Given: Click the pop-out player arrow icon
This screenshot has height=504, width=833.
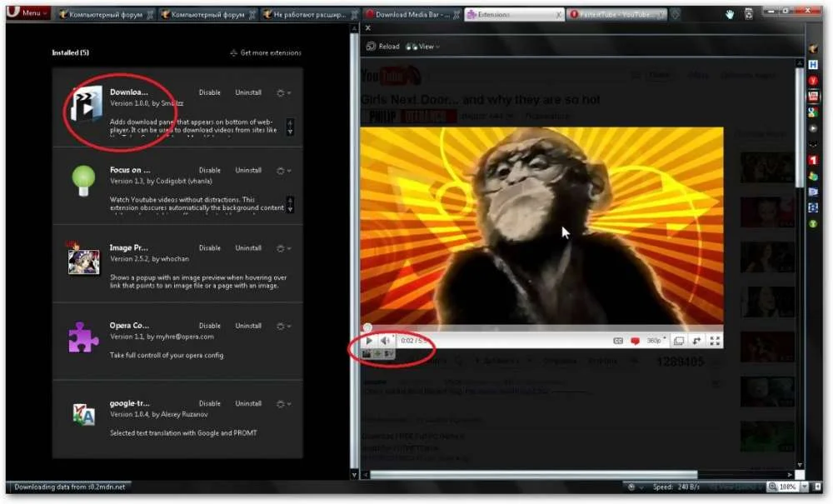Looking at the screenshot, I should tap(696, 341).
